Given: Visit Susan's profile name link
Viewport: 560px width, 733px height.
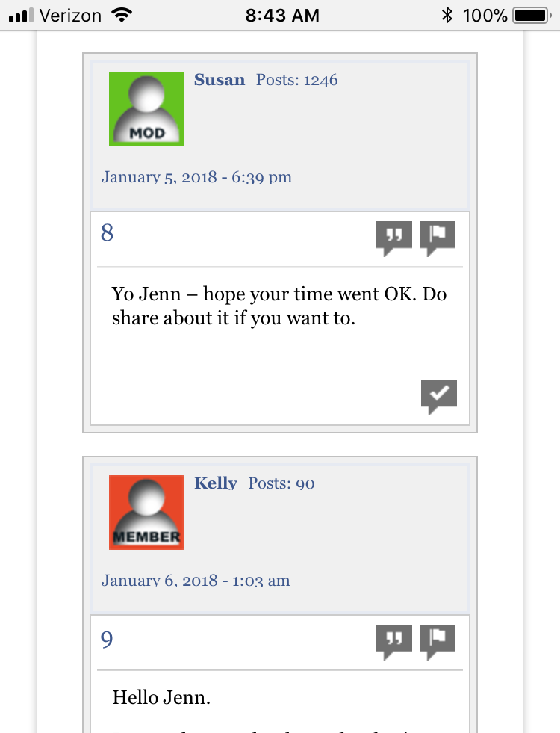Looking at the screenshot, I should 220,80.
